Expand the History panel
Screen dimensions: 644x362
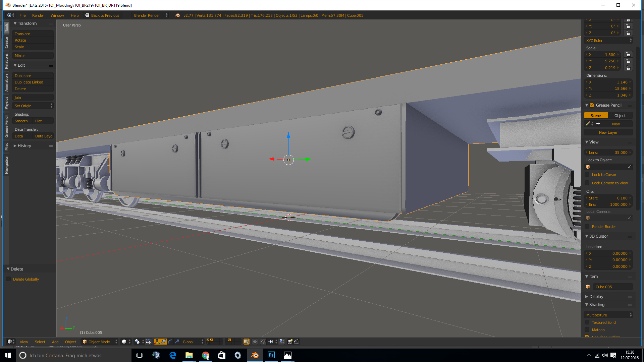click(x=24, y=146)
